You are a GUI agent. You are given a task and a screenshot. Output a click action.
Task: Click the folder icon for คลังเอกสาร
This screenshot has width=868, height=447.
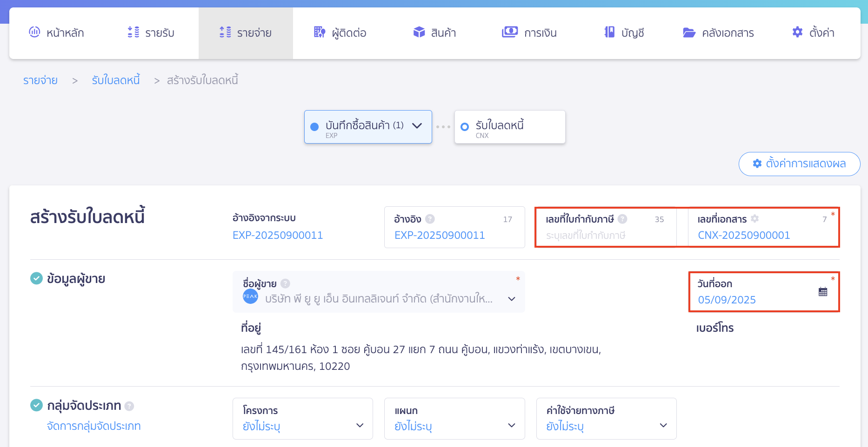point(689,32)
